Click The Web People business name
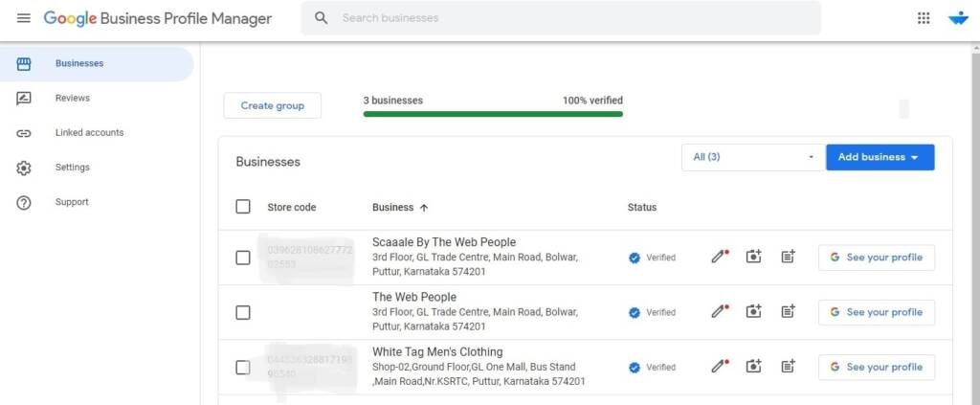The width and height of the screenshot is (980, 405). pyautogui.click(x=414, y=297)
